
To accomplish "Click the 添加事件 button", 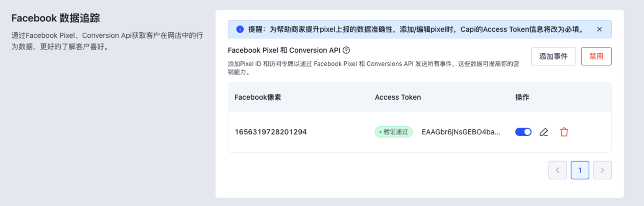I will tap(554, 56).
